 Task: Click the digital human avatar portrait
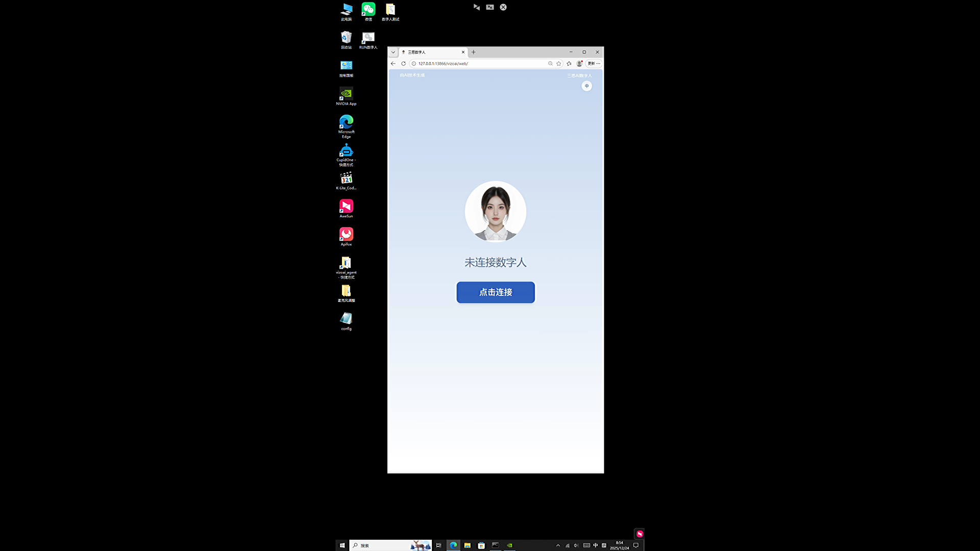tap(495, 211)
